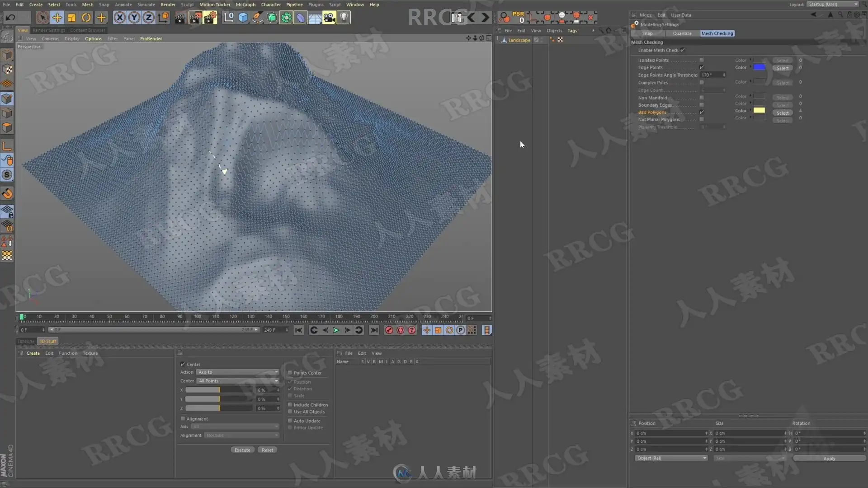The width and height of the screenshot is (868, 488).
Task: Click the Scale tool icon
Action: click(71, 18)
